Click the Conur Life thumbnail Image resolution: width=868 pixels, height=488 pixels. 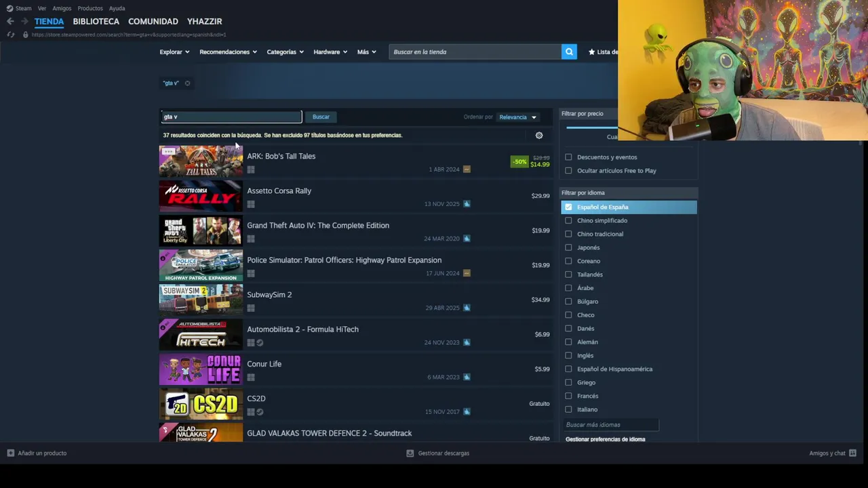point(201,369)
